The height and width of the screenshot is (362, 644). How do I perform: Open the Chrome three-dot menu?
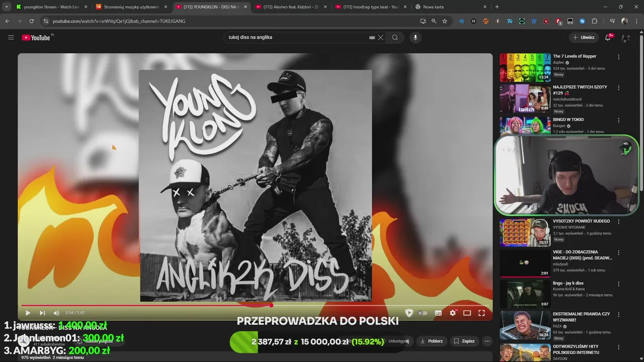tap(636, 21)
